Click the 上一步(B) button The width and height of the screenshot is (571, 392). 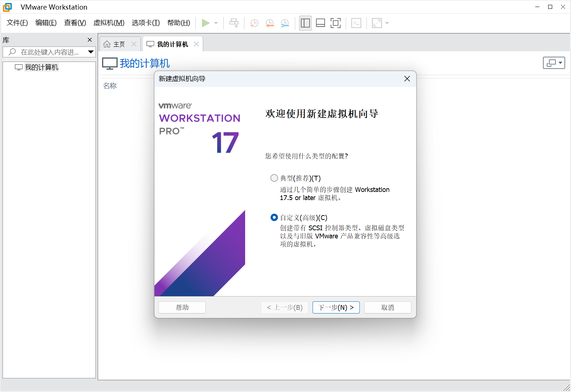(x=285, y=308)
